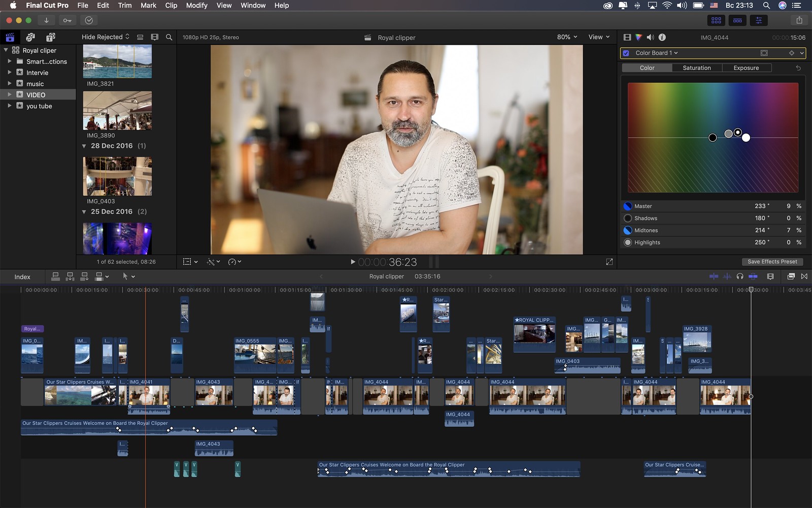Collapse the Royal cliper library
Image resolution: width=812 pixels, height=508 pixels.
(6, 50)
